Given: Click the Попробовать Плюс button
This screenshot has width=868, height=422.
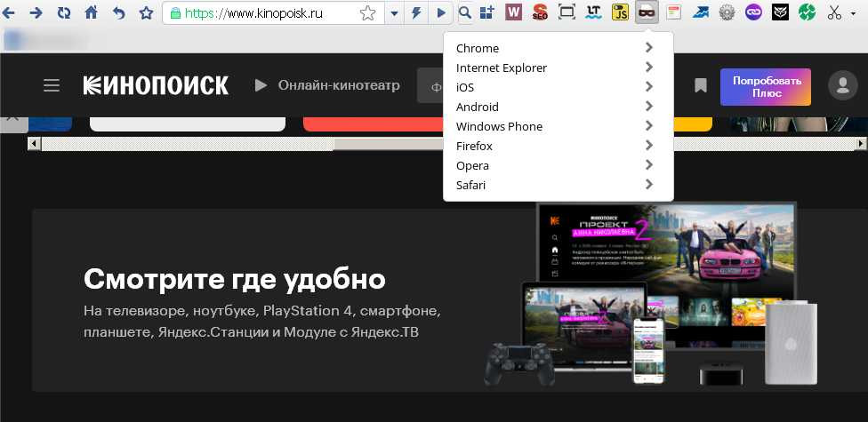Looking at the screenshot, I should coord(765,86).
